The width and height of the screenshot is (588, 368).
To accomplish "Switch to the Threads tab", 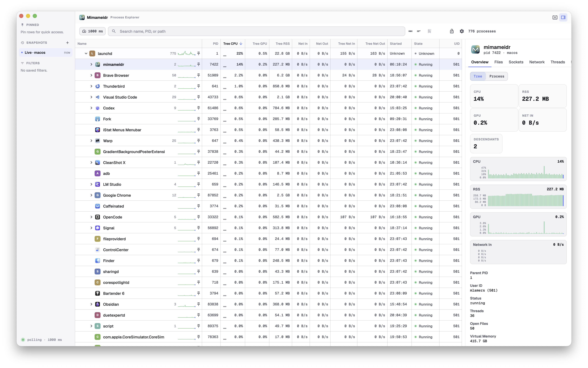I will click(557, 62).
